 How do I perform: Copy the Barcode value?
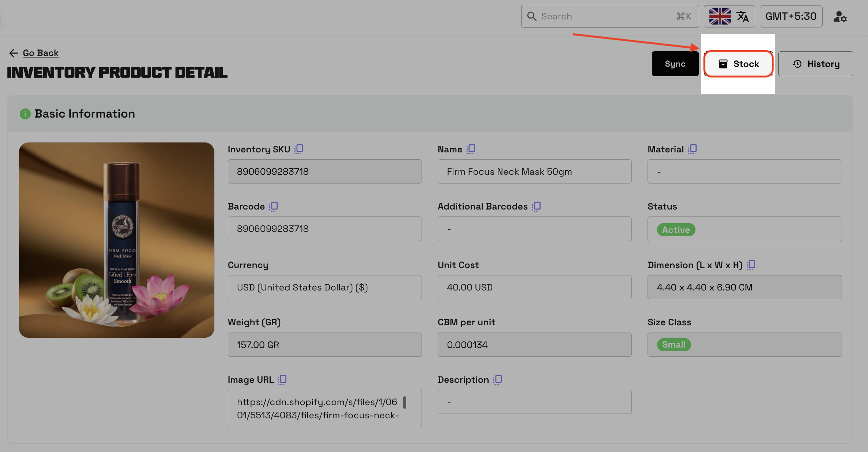tap(273, 206)
